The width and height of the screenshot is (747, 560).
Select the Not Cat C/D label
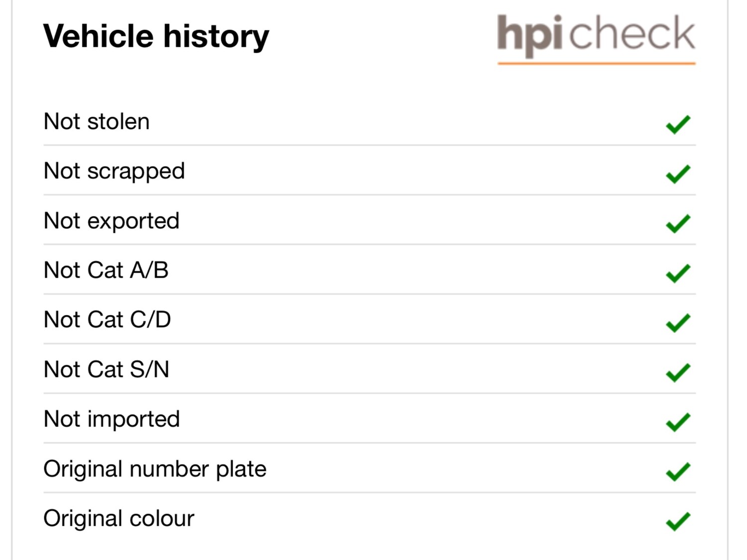(x=107, y=320)
